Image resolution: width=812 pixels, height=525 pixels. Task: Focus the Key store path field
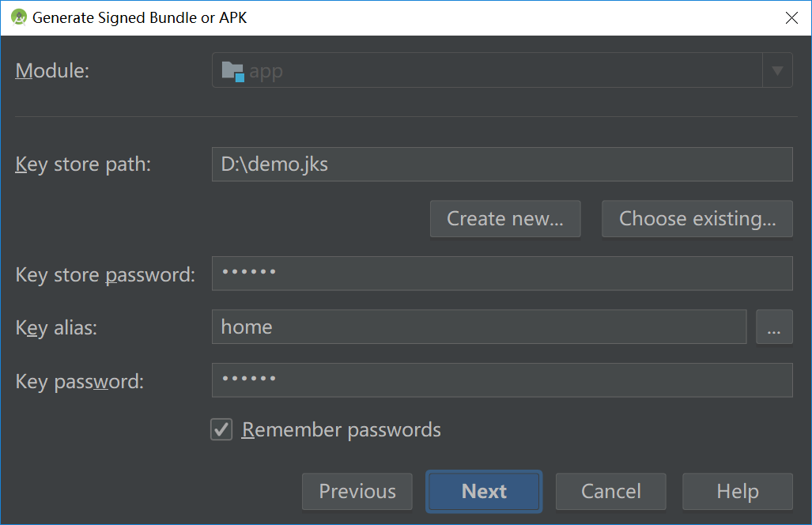[x=502, y=164]
